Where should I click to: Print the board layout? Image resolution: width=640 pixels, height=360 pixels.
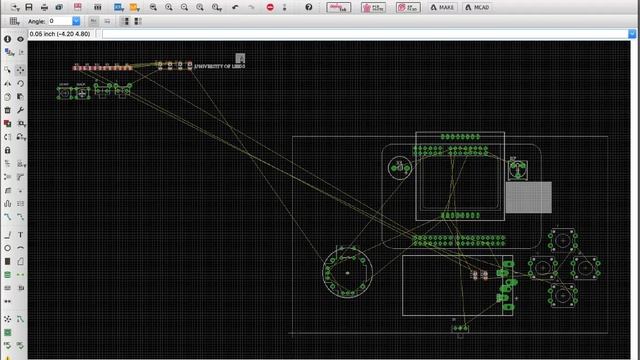[44, 7]
